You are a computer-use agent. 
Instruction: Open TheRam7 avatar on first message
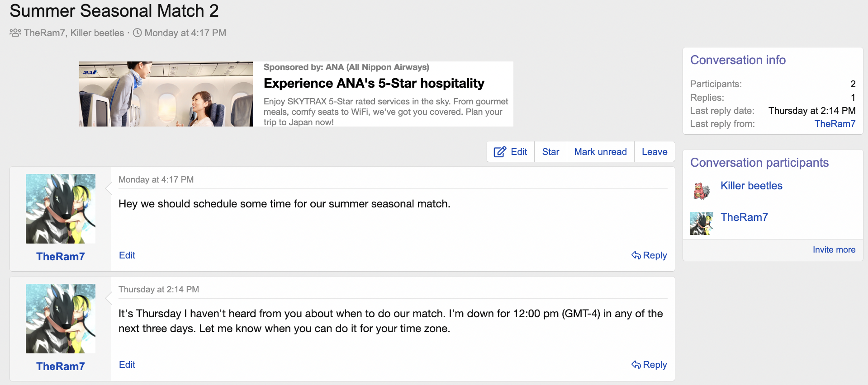coord(61,209)
